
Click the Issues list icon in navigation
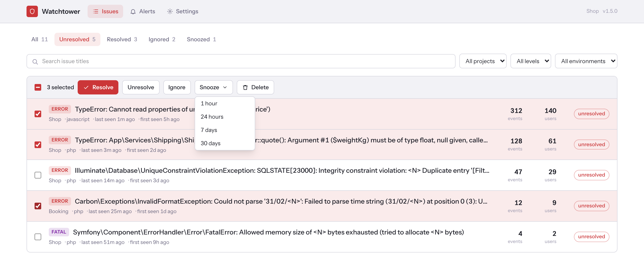95,12
